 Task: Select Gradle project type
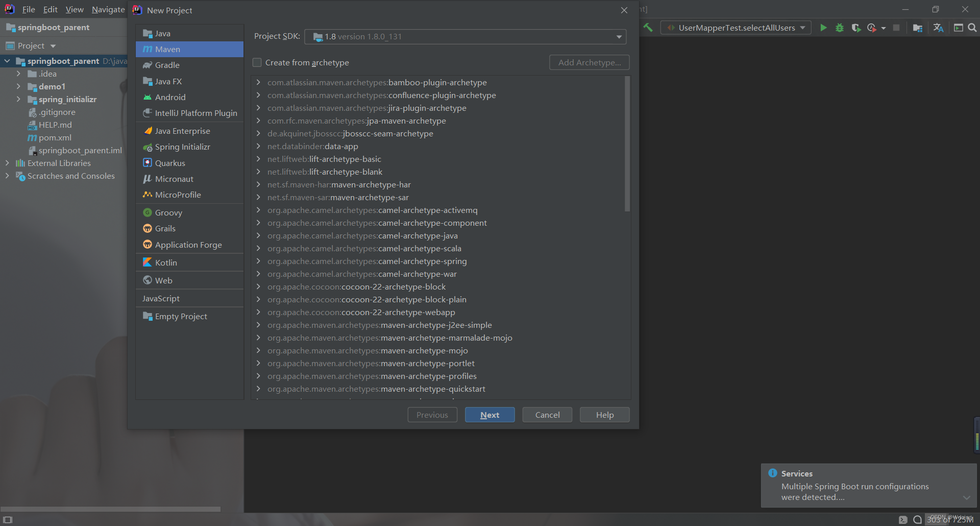189,65
